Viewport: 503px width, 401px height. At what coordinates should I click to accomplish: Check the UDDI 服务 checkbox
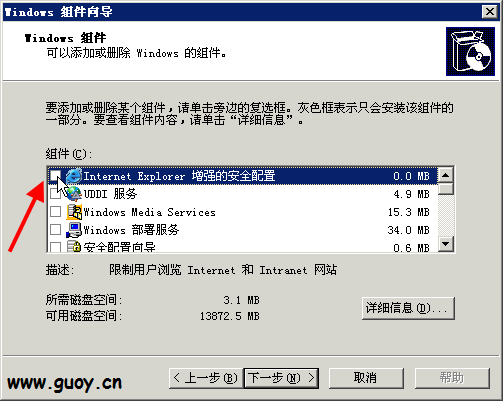coord(55,193)
